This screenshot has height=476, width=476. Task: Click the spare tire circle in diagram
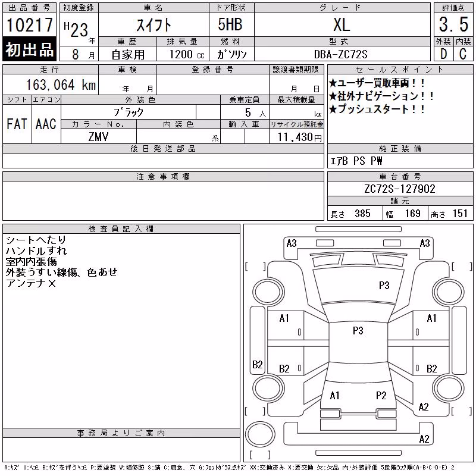pyautogui.click(x=260, y=434)
